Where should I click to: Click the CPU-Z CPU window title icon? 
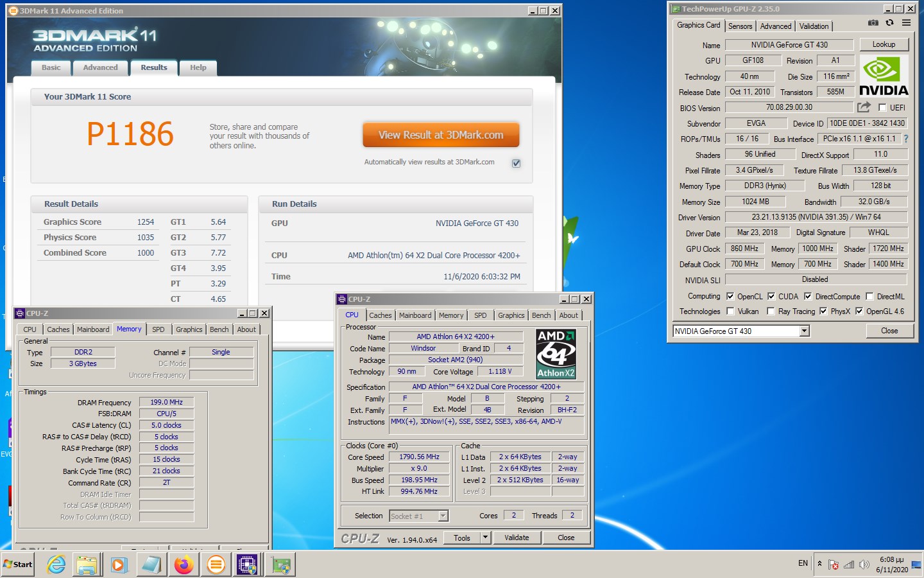coord(342,299)
